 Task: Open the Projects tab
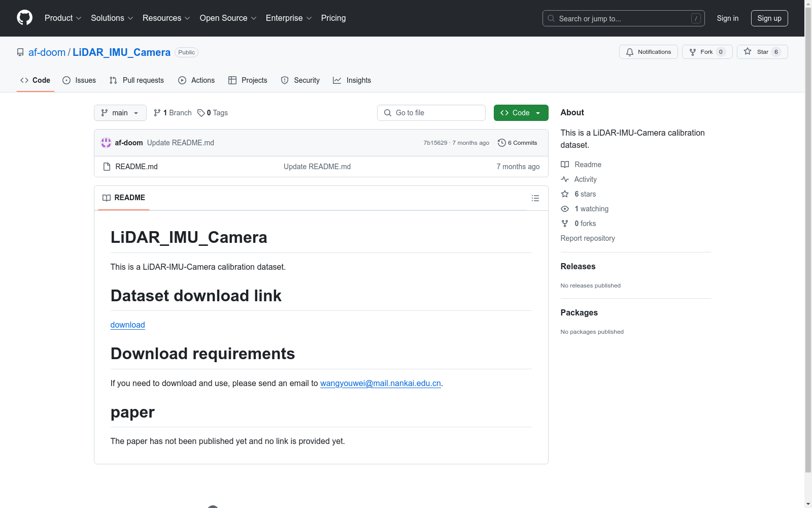[248, 80]
